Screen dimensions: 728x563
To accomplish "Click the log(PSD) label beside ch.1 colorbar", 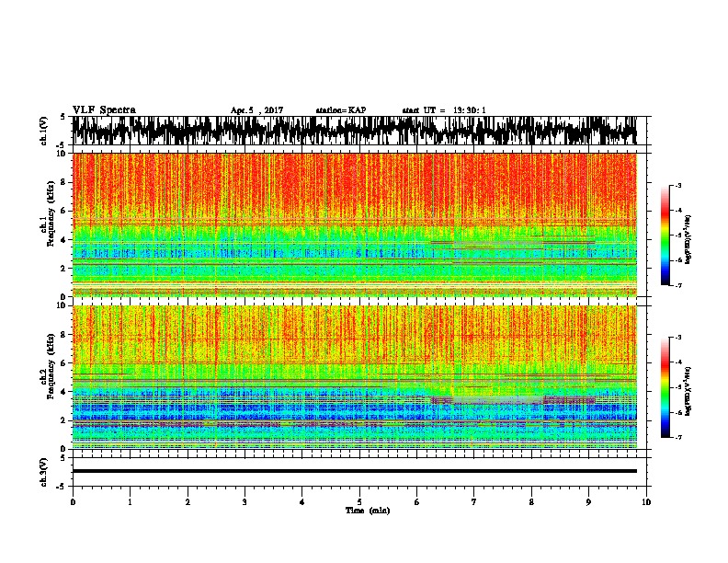I will pos(688,239).
